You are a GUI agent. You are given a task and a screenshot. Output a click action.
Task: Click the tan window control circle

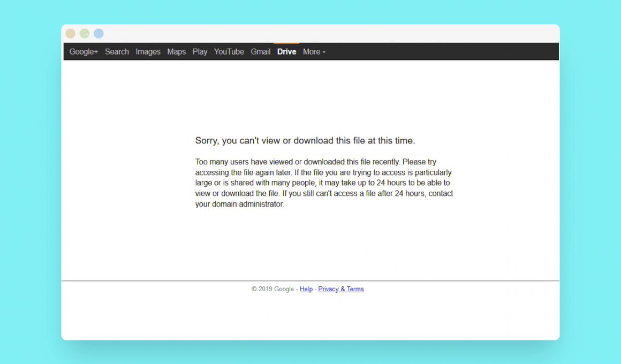[71, 34]
